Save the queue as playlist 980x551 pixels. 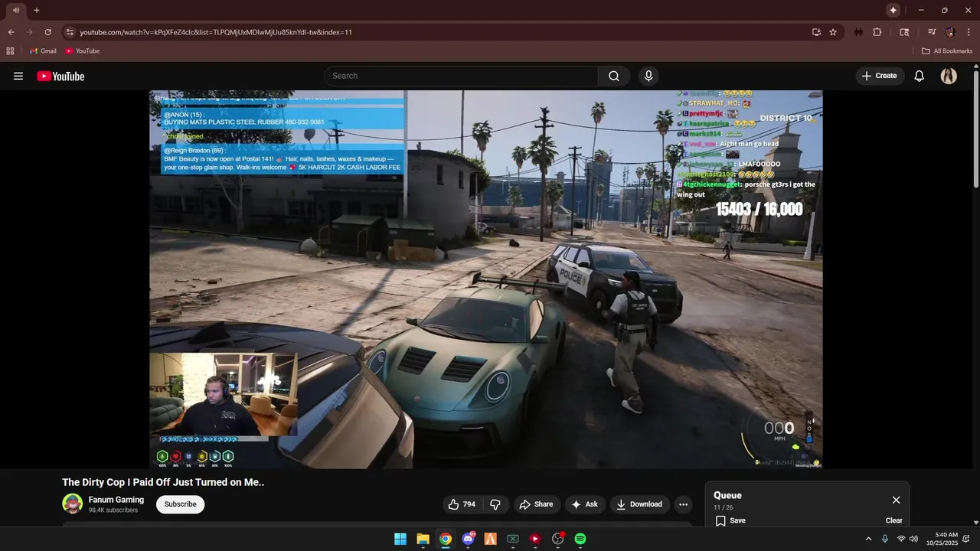[x=730, y=520]
